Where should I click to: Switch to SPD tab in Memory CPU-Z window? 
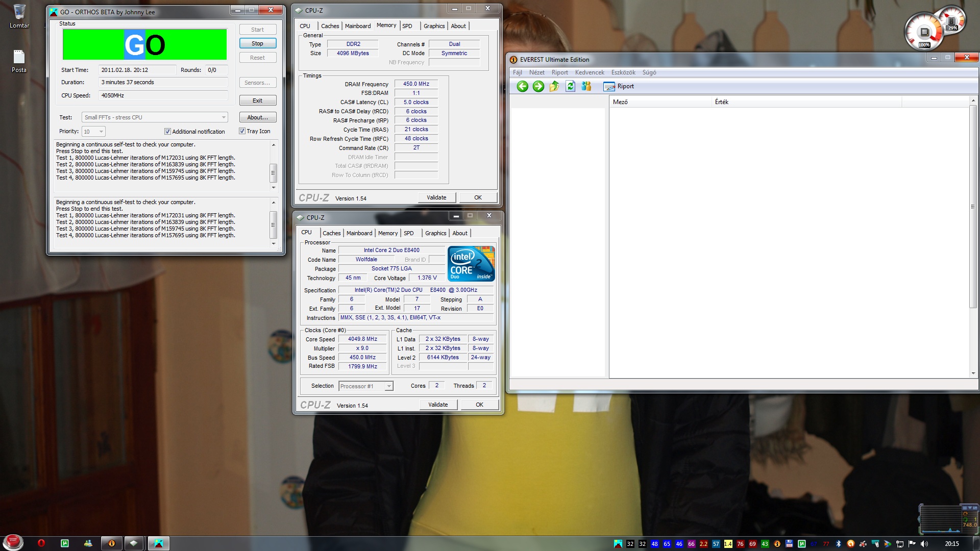407,26
